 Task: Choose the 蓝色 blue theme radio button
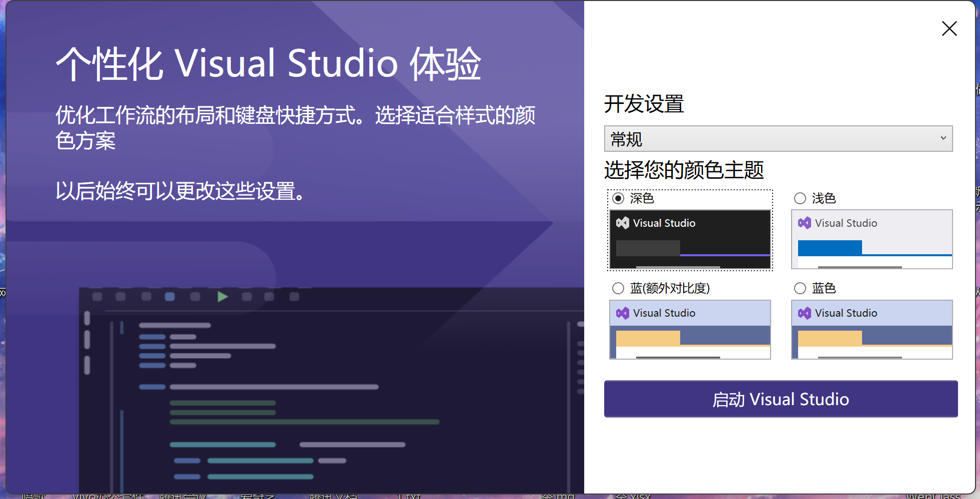pos(800,288)
